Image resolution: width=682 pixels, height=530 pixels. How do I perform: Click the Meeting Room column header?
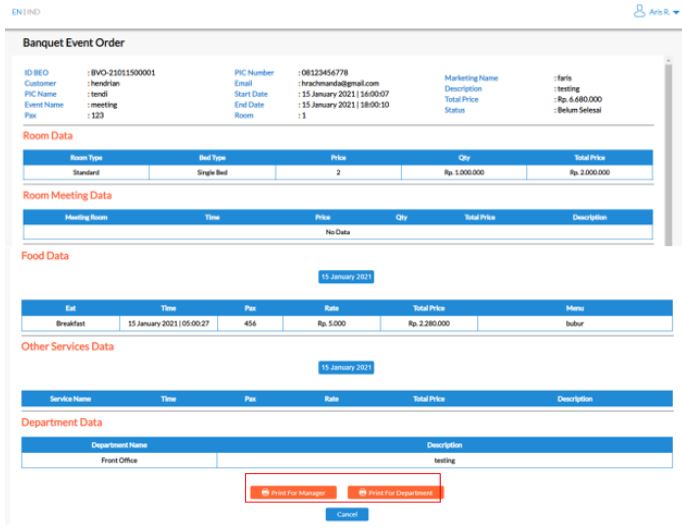pos(86,218)
